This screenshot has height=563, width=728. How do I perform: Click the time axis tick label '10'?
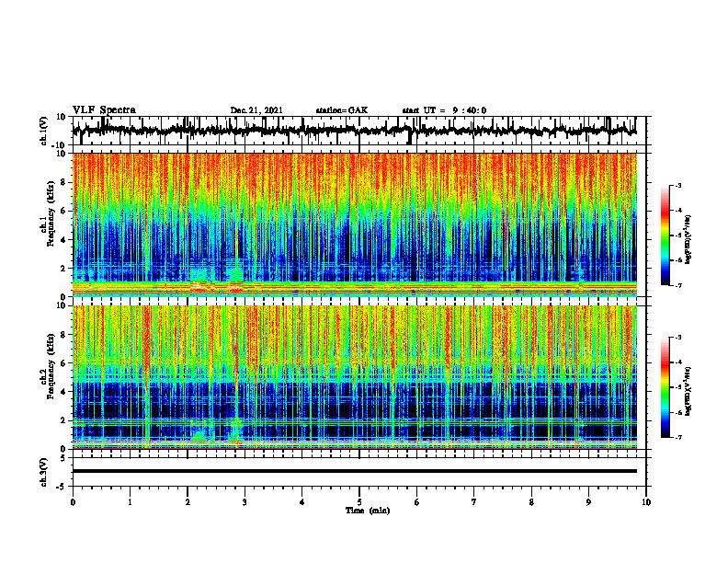click(646, 502)
